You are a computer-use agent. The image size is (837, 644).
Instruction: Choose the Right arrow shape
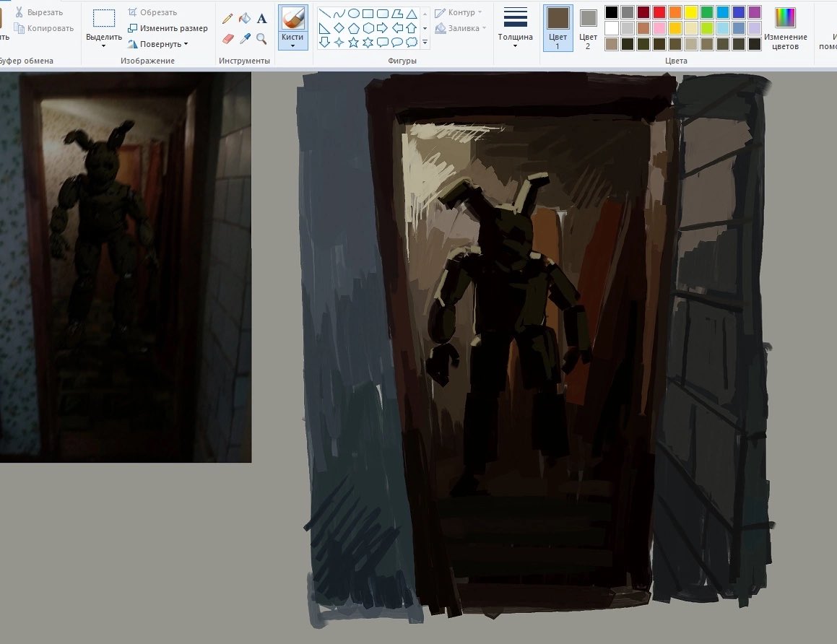pyautogui.click(x=382, y=28)
